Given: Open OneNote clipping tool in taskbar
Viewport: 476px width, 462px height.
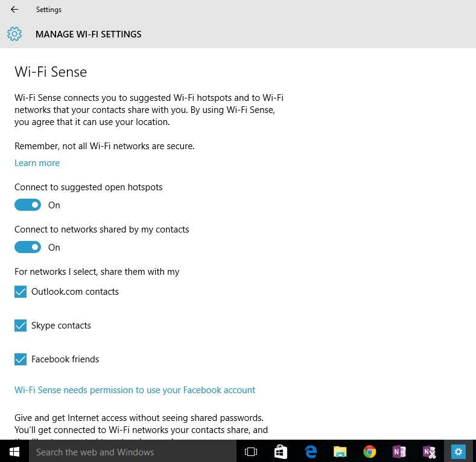Looking at the screenshot, I should [429, 452].
